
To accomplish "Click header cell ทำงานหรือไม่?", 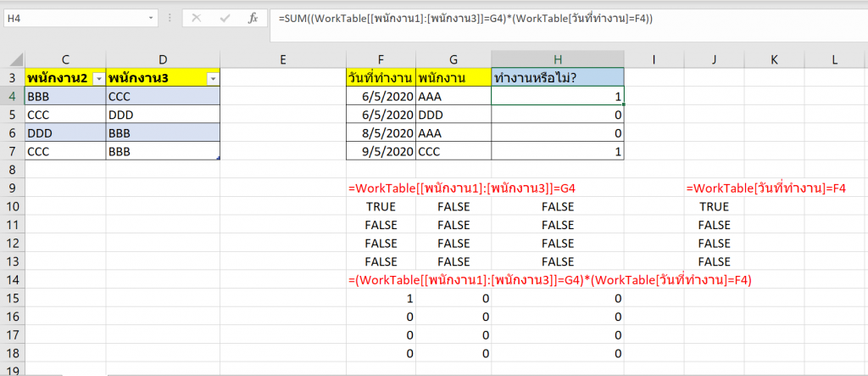I will point(558,77).
